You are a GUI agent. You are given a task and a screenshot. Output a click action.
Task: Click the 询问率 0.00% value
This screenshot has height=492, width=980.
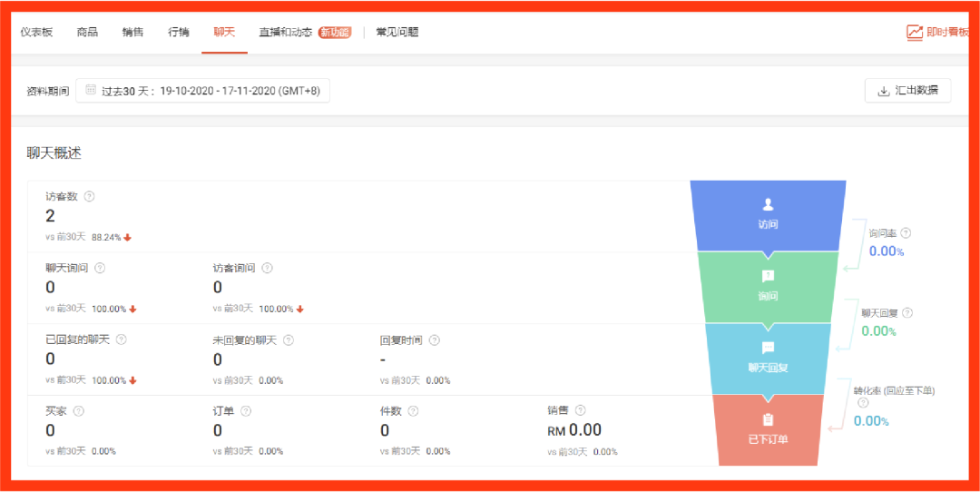[887, 251]
